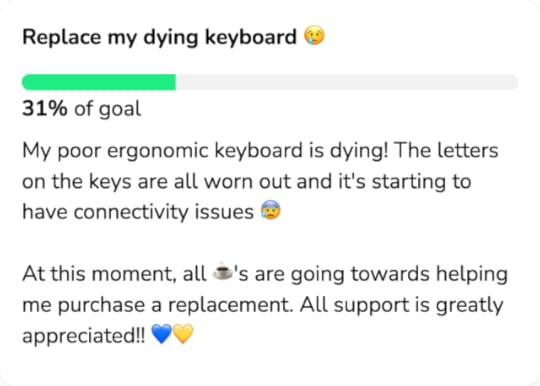The width and height of the screenshot is (540, 386).
Task: Click the "of goal" label
Action: click(107, 109)
